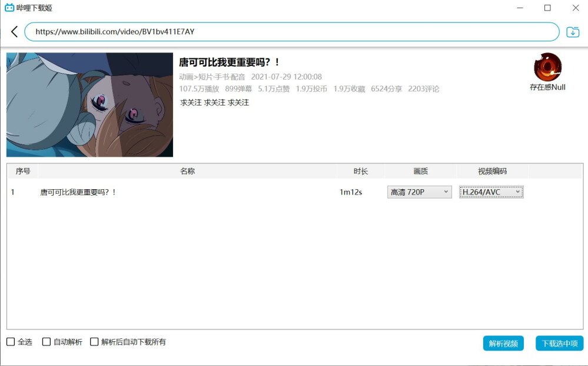Click the uploader name 存在感Null

547,87
